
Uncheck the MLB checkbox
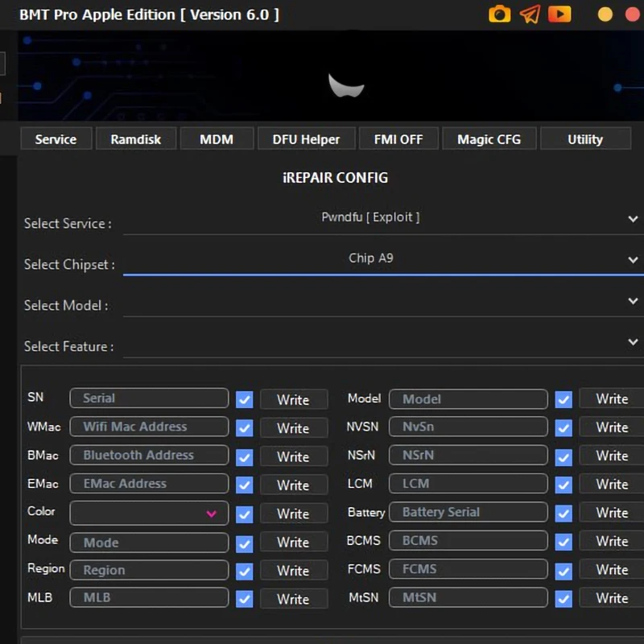tap(245, 599)
